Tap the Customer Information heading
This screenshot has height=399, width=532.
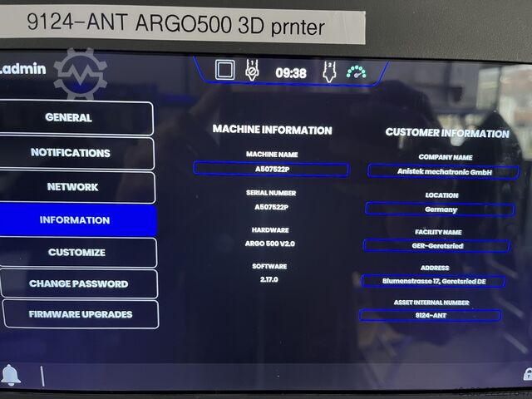point(447,133)
